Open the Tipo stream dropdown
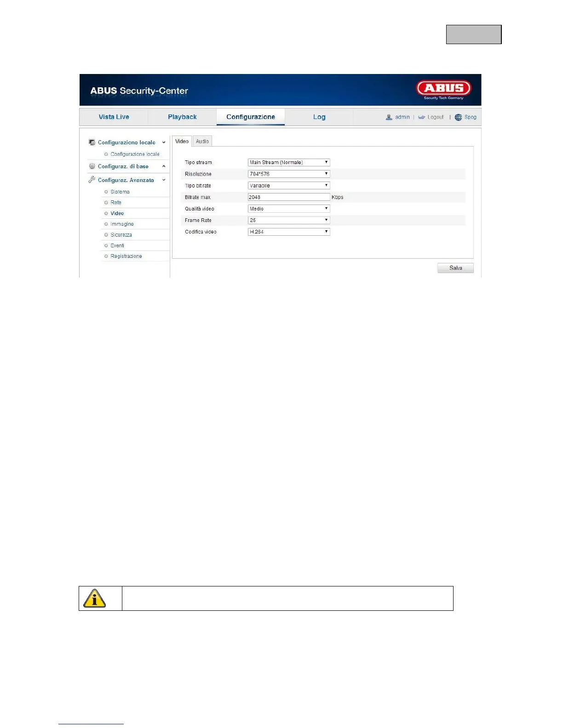563x728 pixels. 289,162
